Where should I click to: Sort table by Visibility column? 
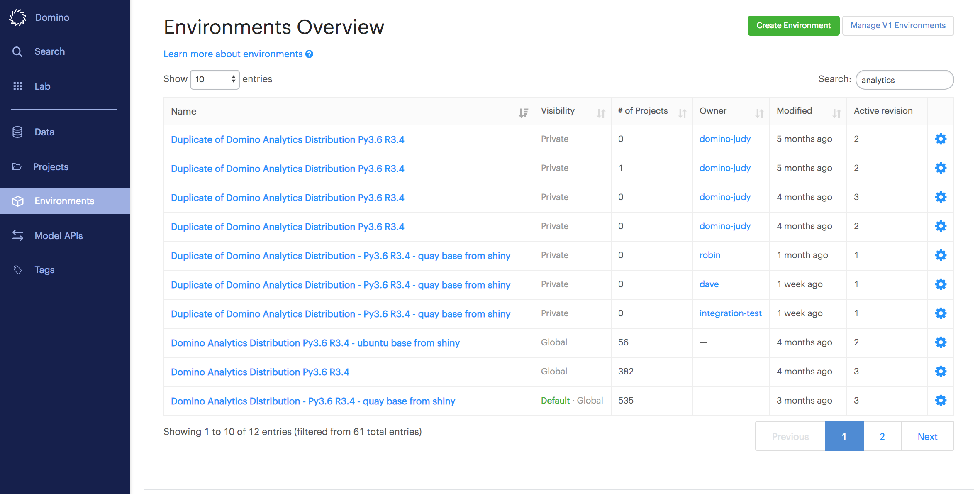tap(573, 111)
